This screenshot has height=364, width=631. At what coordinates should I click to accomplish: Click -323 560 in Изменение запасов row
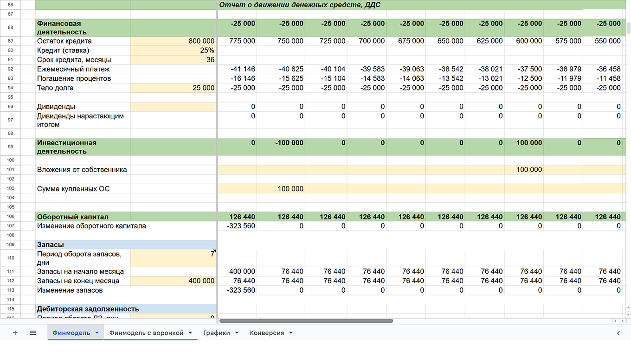237,290
